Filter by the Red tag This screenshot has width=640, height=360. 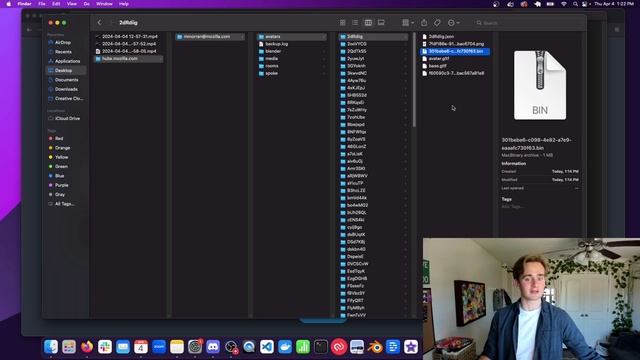[59, 138]
